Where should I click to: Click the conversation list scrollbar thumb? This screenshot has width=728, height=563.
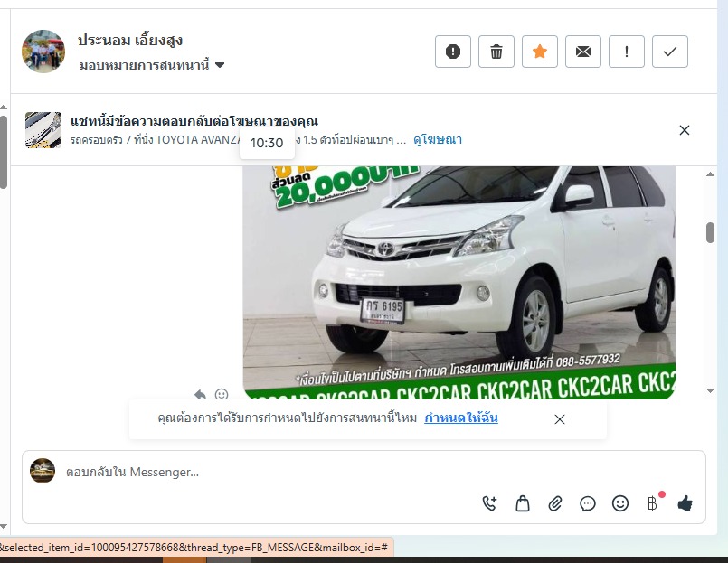4,152
